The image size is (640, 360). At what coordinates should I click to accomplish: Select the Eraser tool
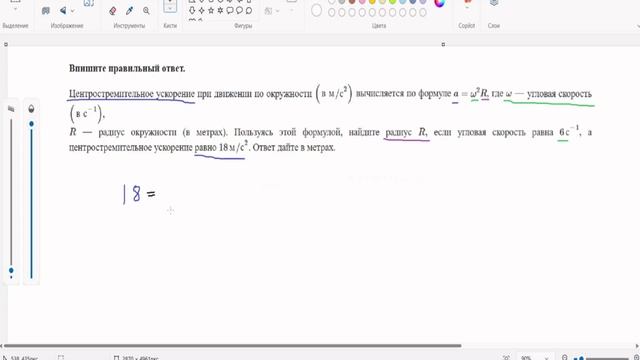[x=113, y=11]
